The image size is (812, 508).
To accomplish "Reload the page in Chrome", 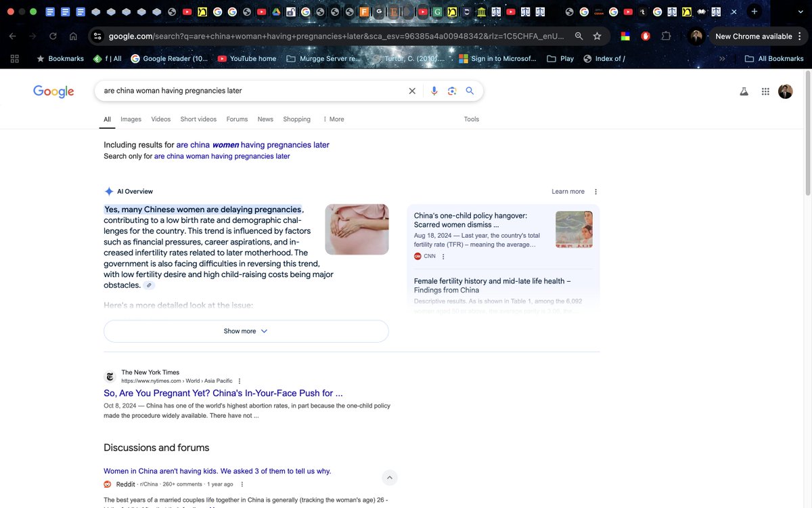I will click(53, 37).
